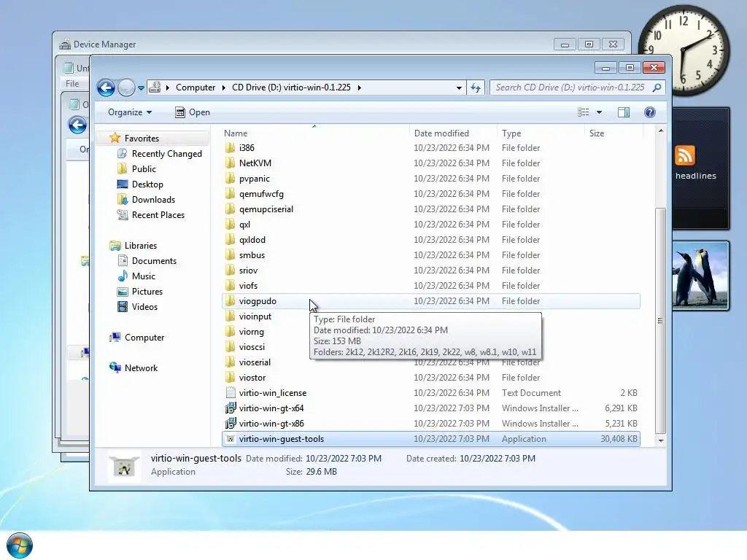This screenshot has height=560, width=747.
Task: Select the virtio-win_license text file icon
Action: click(x=230, y=393)
